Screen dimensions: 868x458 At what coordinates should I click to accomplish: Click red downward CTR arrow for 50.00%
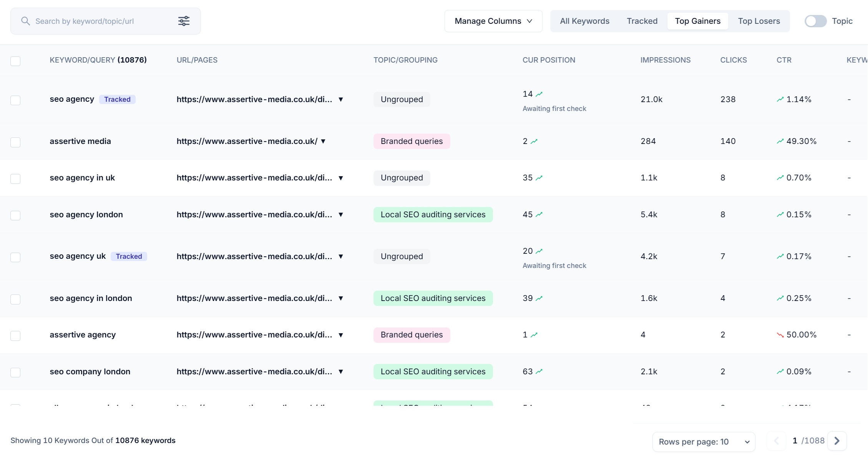click(x=780, y=335)
